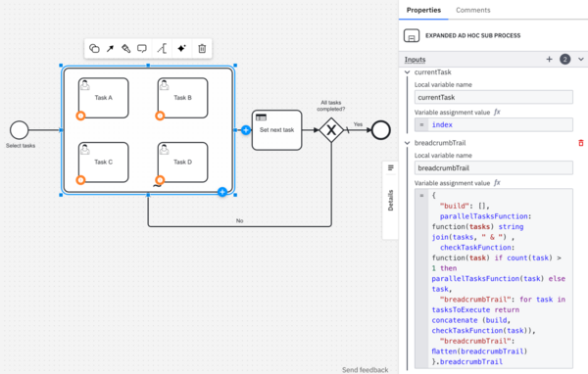The image size is (588, 374).
Task: Select the Select tasks start event
Action: pyautogui.click(x=20, y=130)
